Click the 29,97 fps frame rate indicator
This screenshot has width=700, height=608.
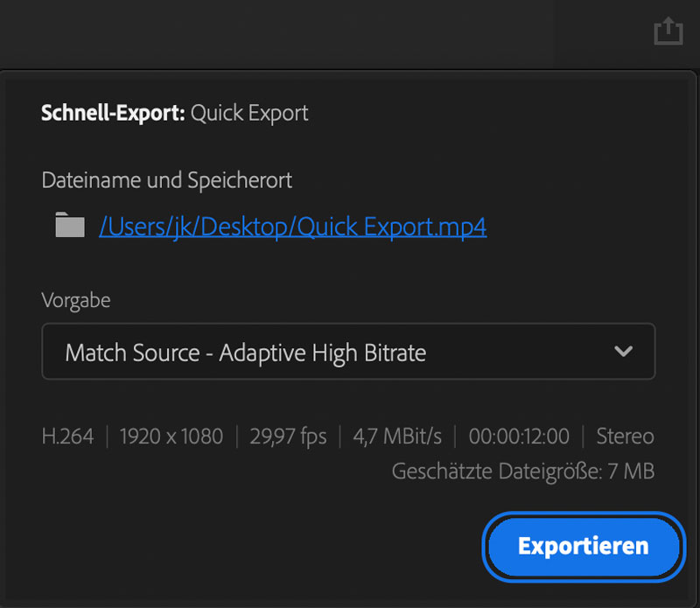click(x=288, y=436)
